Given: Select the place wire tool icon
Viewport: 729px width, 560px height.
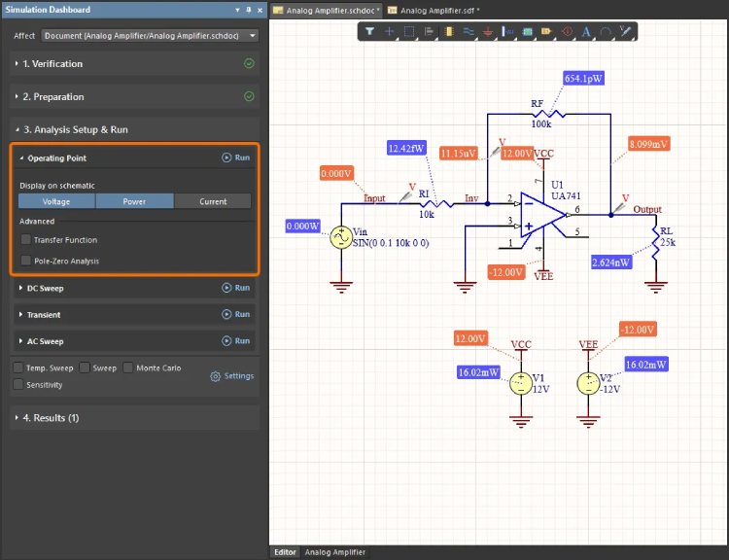Looking at the screenshot, I should [x=469, y=31].
